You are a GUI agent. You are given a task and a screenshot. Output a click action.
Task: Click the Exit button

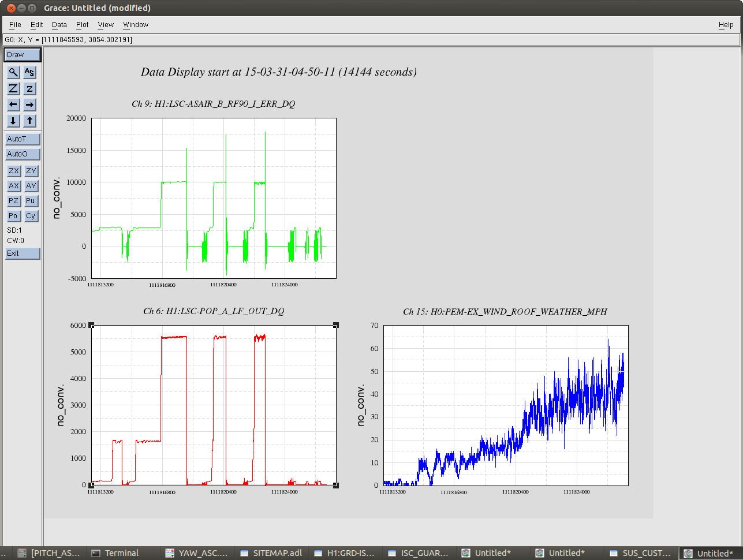[x=23, y=253]
